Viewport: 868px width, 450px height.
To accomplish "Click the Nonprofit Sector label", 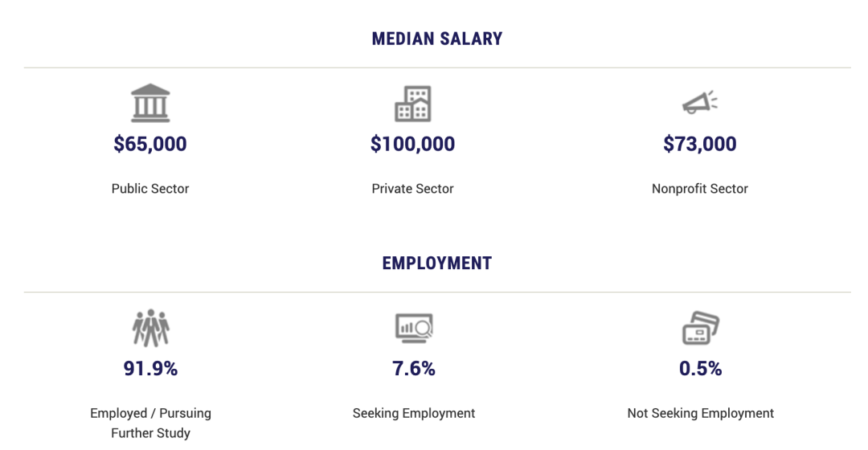I will click(700, 189).
